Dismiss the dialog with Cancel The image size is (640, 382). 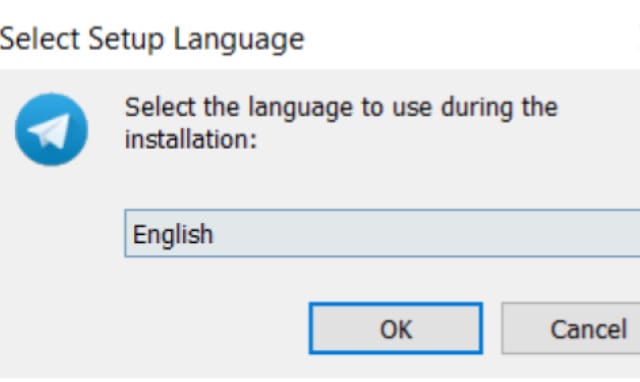(x=571, y=329)
